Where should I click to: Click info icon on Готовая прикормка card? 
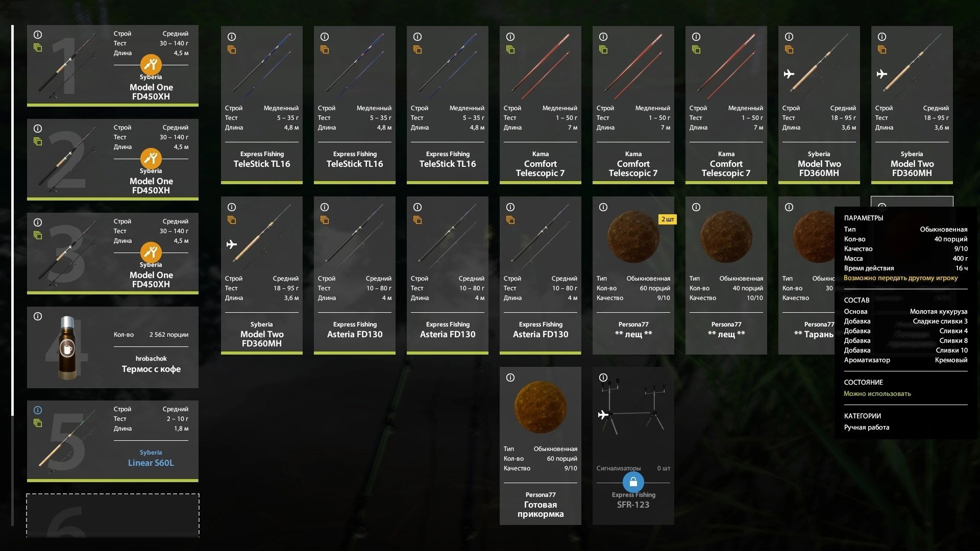tap(510, 378)
